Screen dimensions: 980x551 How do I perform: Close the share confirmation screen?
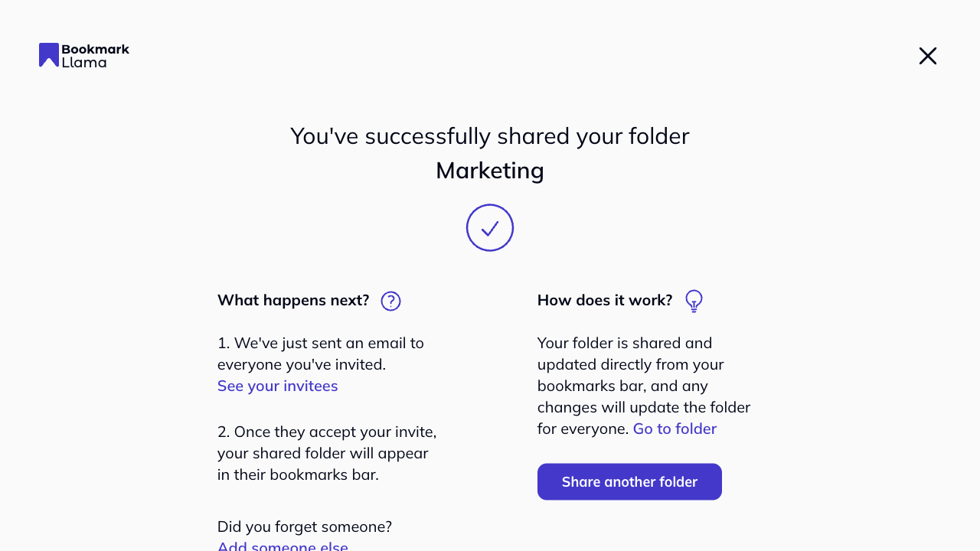coord(927,56)
